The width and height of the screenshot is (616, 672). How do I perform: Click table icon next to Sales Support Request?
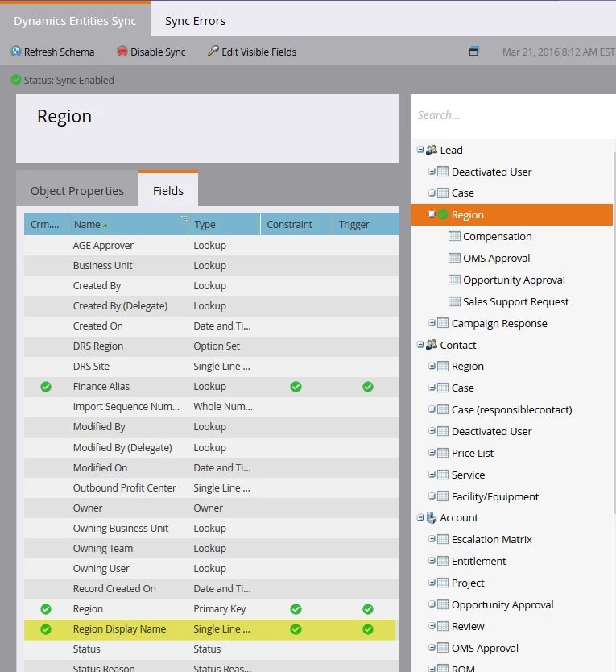454,301
